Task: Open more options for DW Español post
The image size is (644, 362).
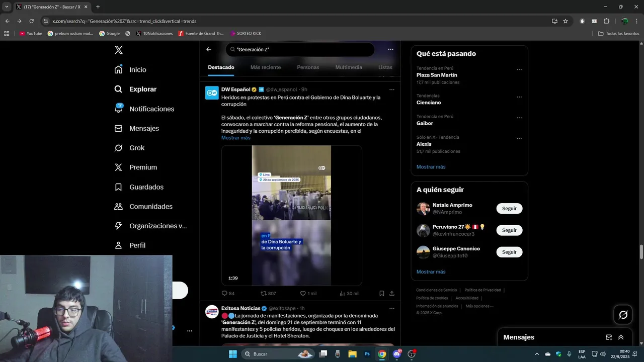Action: [x=391, y=89]
